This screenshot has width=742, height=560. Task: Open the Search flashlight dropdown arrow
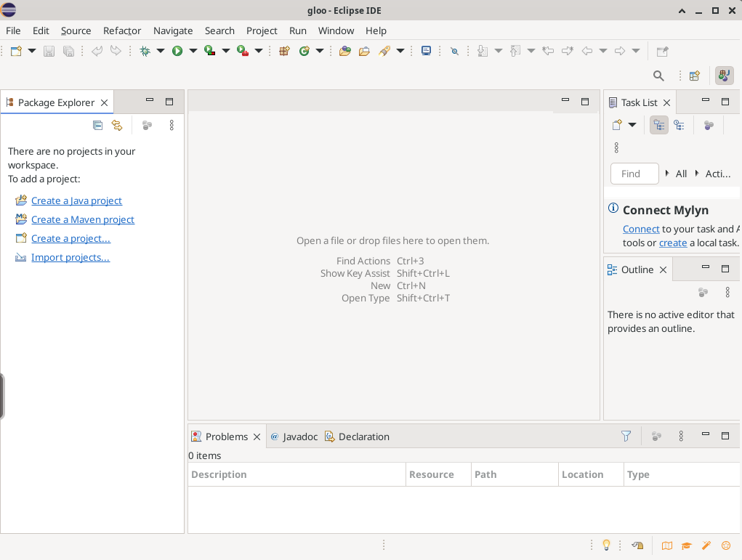pos(400,51)
